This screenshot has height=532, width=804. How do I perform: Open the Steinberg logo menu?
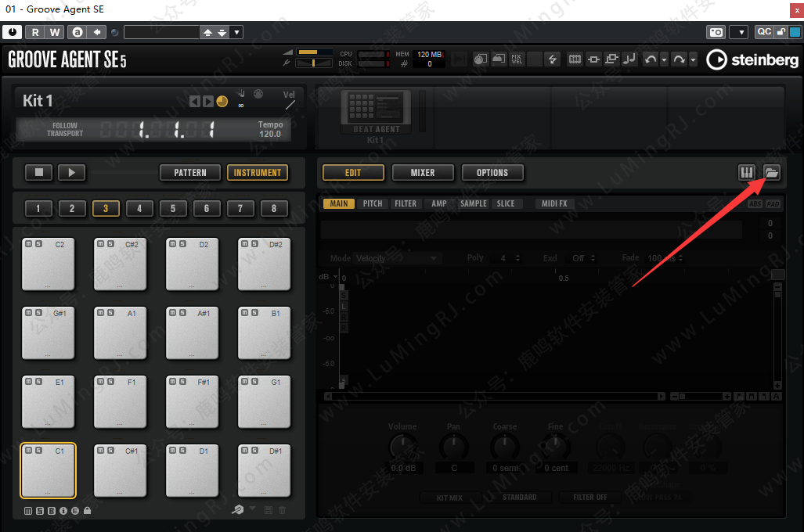(x=752, y=60)
